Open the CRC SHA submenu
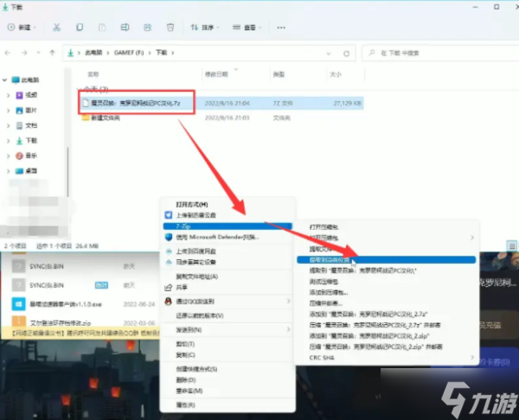519x420 pixels. [387, 358]
